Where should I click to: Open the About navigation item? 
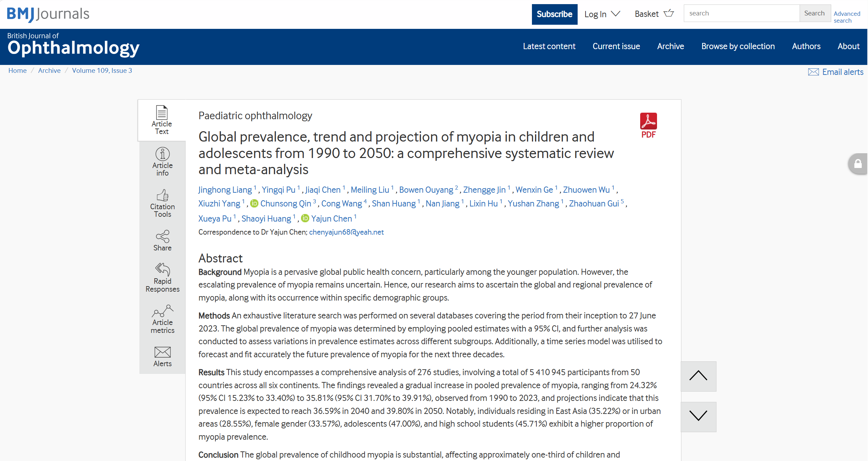[848, 46]
